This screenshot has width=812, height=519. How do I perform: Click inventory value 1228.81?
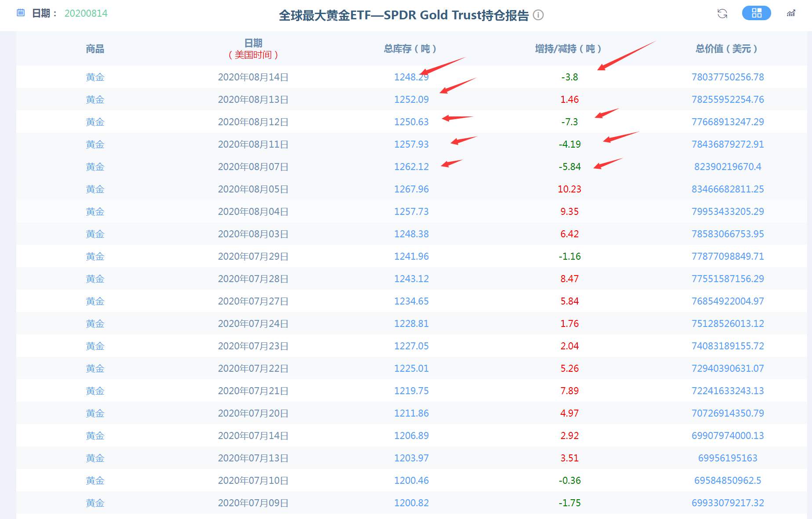(x=411, y=324)
